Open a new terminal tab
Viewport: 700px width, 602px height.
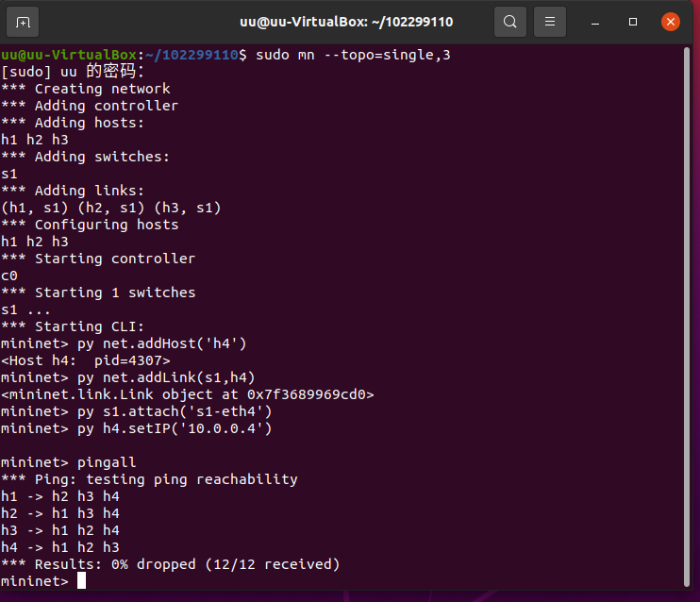pos(23,21)
